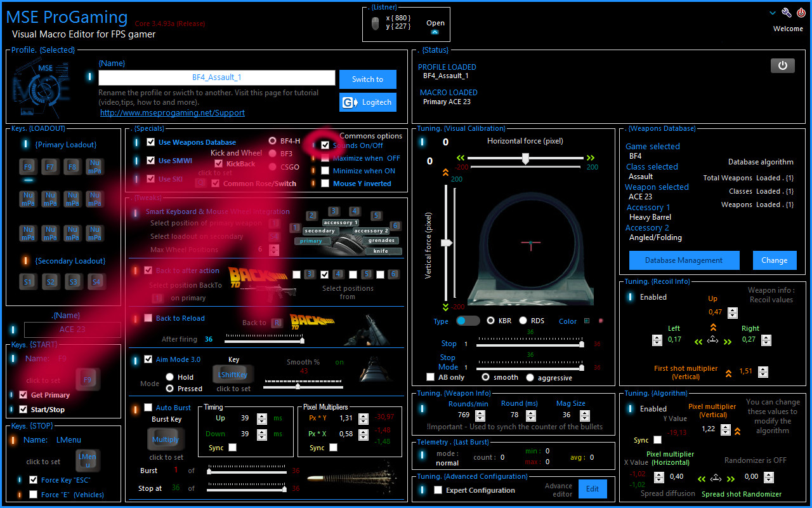Click orange up arrows above Vertical force
812x508 pixels.
[x=445, y=171]
